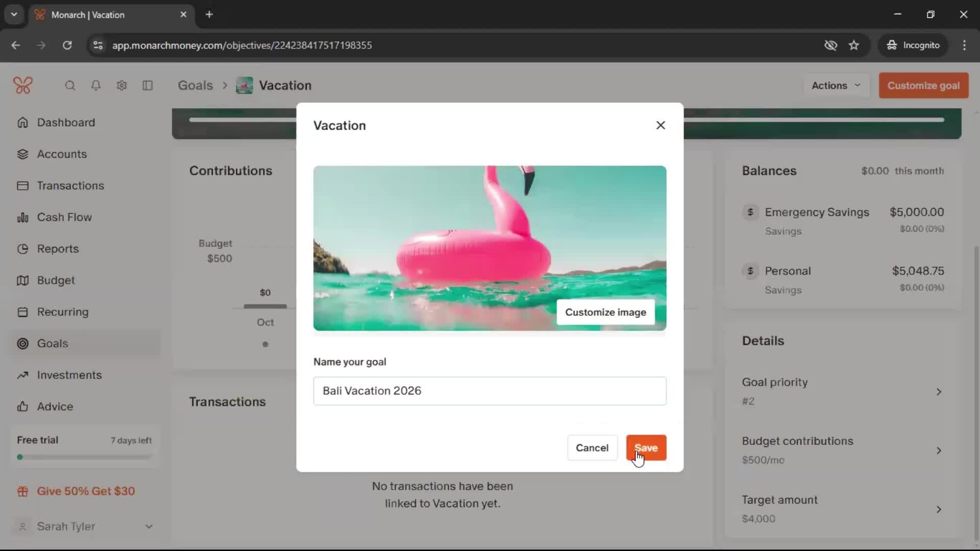Click the gift icon beside Give 50%
The height and width of the screenshot is (551, 980).
point(22,491)
